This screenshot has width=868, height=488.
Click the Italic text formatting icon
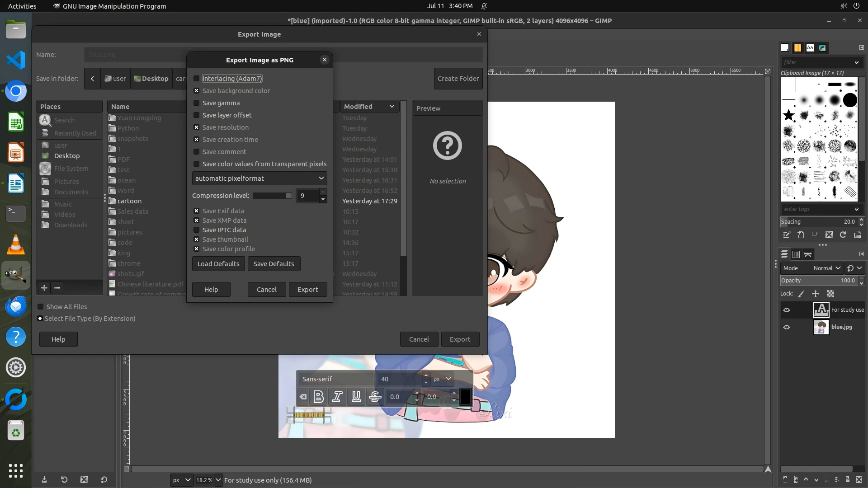[337, 397]
